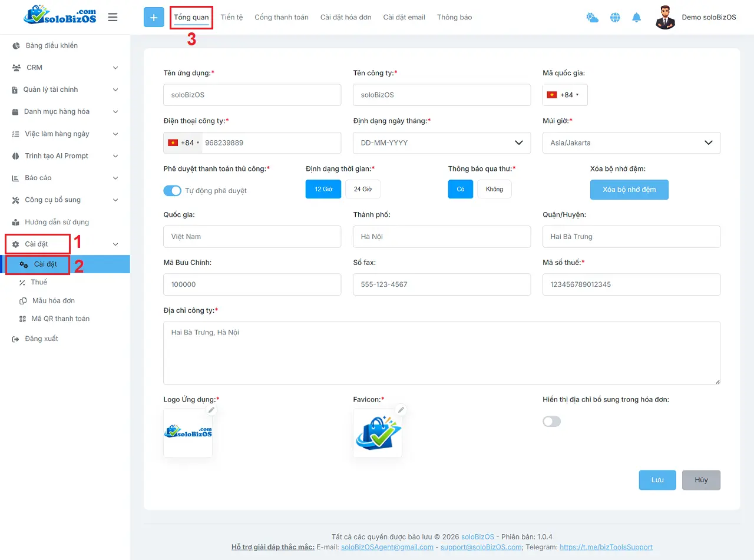Toggle the Tự động phê duyệt switch
The width and height of the screenshot is (754, 560).
tap(173, 191)
